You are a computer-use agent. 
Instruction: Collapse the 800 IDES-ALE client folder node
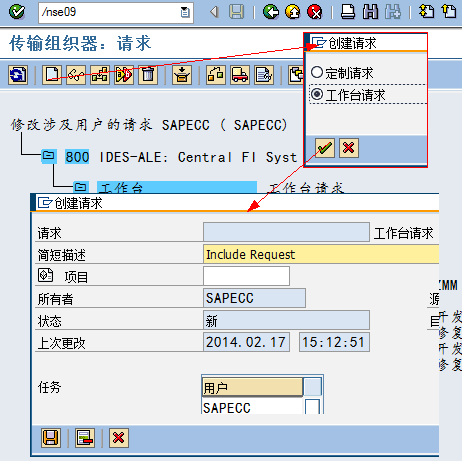click(49, 156)
